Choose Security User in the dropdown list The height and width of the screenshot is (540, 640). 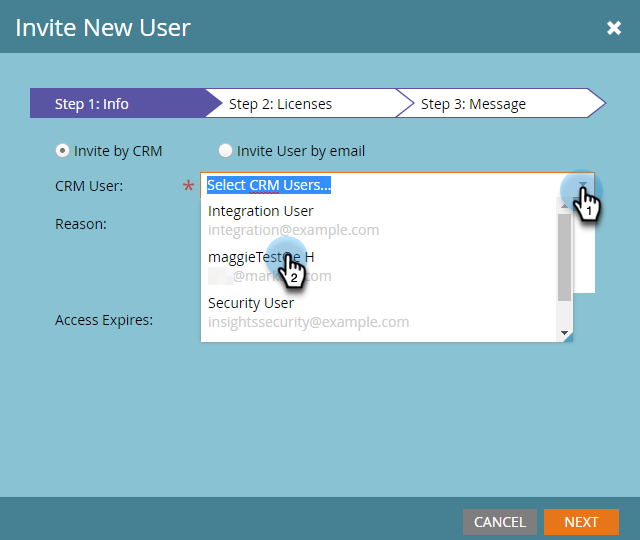point(251,303)
